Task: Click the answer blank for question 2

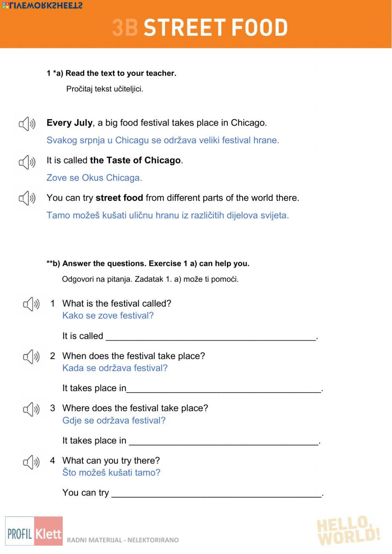Action: coord(223,388)
